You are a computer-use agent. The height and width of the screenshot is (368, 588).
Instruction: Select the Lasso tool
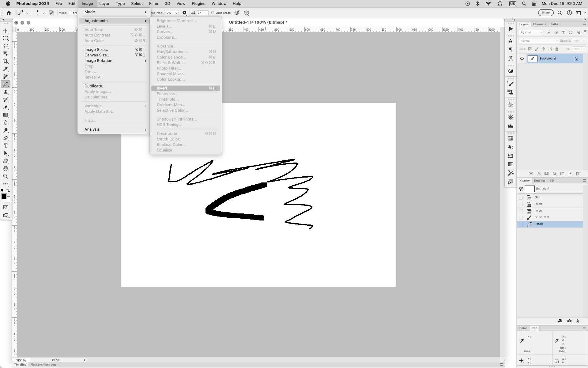6,46
